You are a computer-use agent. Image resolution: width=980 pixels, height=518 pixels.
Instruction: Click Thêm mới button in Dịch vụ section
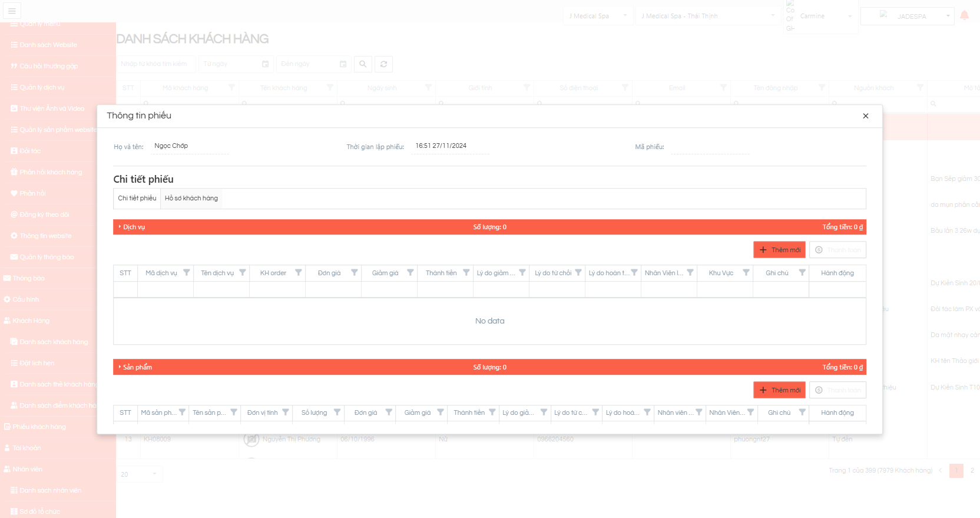pos(779,250)
